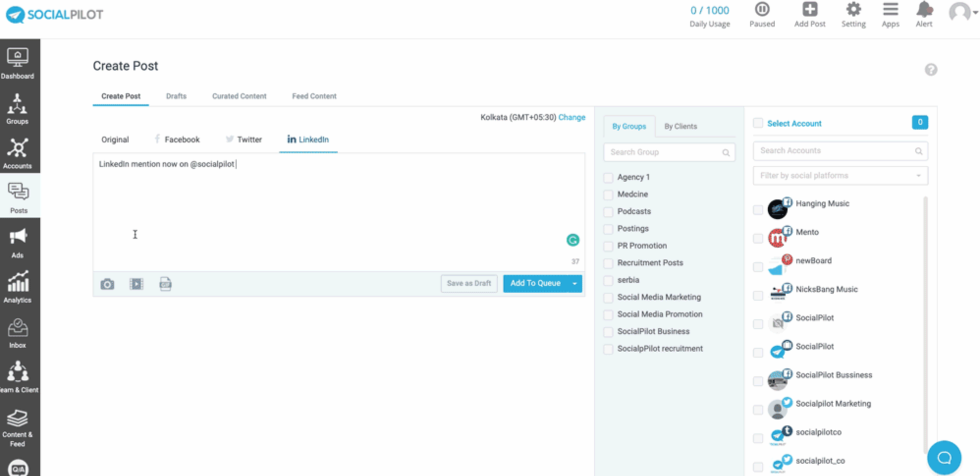Open Content & Feed in sidebar

click(x=18, y=428)
